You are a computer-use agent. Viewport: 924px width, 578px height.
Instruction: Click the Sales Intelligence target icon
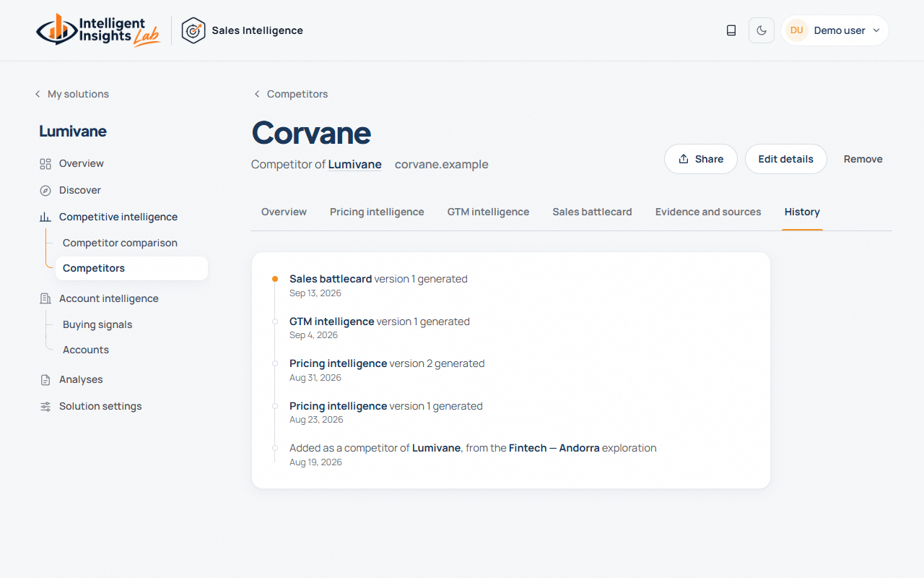pyautogui.click(x=193, y=30)
